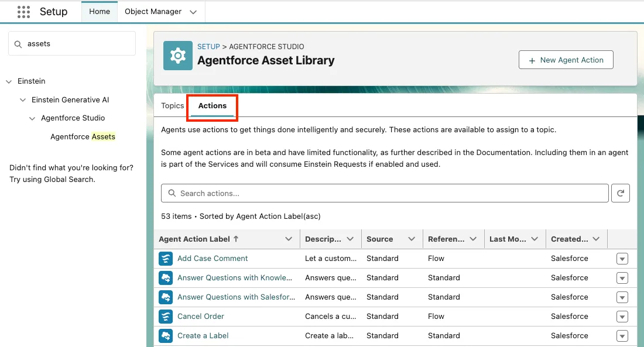
Task: Click the Cancel Order flow icon
Action: 166,317
